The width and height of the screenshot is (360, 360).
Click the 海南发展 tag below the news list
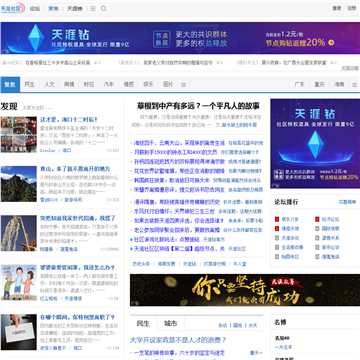[166, 264]
